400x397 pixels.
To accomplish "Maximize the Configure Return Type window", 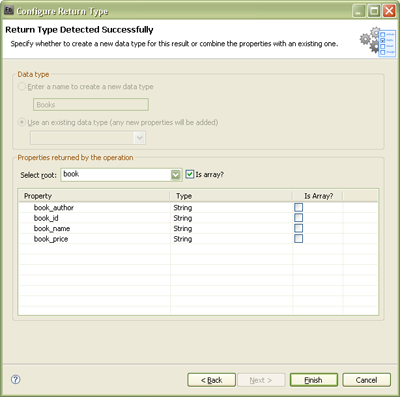I will pos(374,11).
